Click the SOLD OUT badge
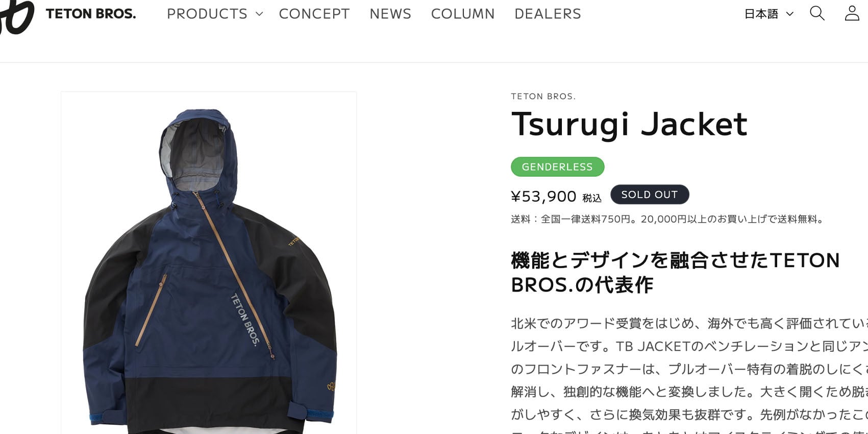Screen dimensions: 868x434 point(650,195)
